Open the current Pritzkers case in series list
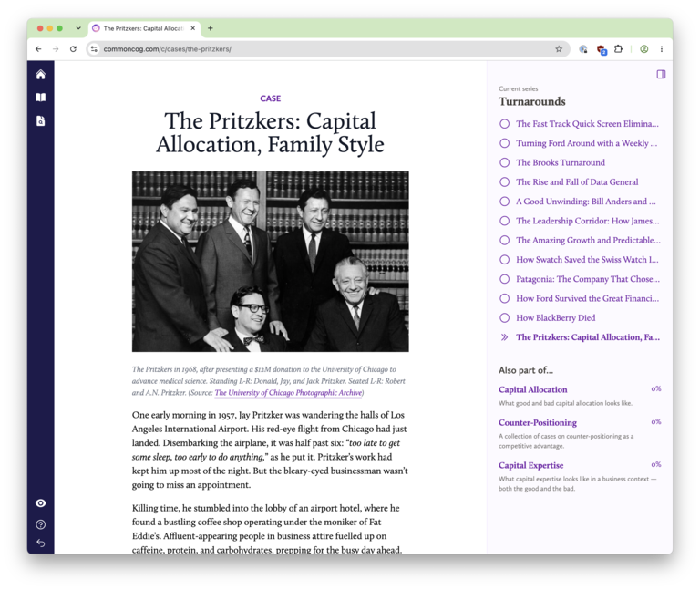Viewport: 700px width, 590px height. click(x=588, y=337)
